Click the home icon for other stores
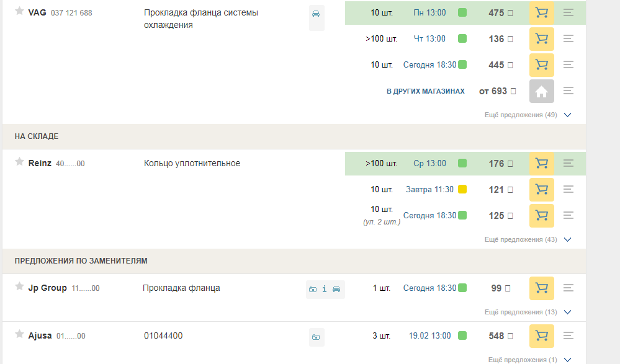Viewport: 620px width, 364px height. click(541, 91)
